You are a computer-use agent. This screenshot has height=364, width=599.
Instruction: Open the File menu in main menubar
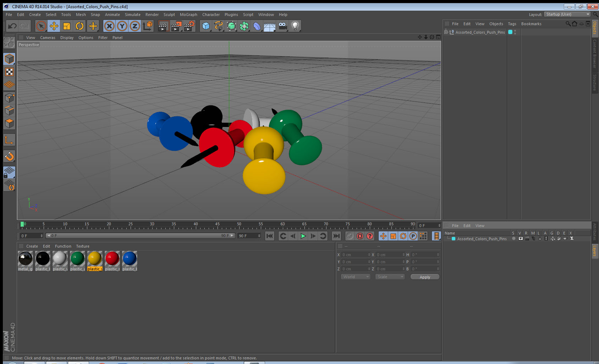[x=9, y=15]
